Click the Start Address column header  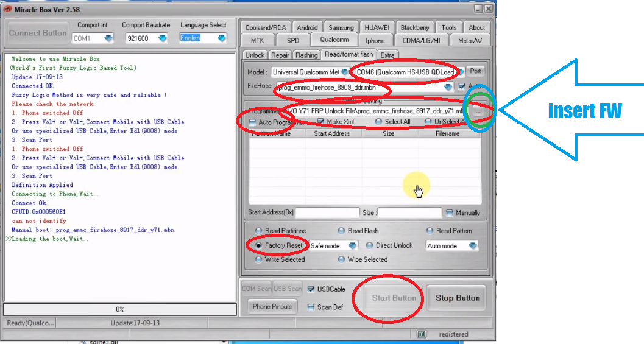tap(332, 133)
